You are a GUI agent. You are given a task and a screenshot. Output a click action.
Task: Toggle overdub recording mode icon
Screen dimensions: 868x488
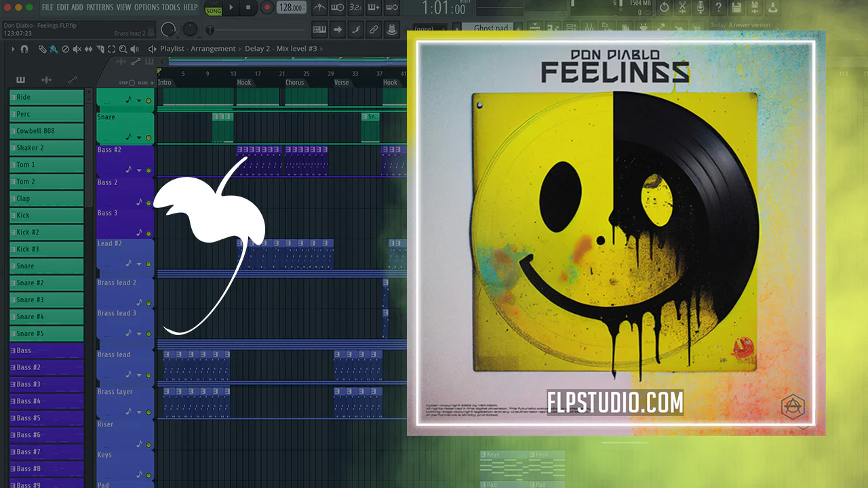pyautogui.click(x=373, y=7)
